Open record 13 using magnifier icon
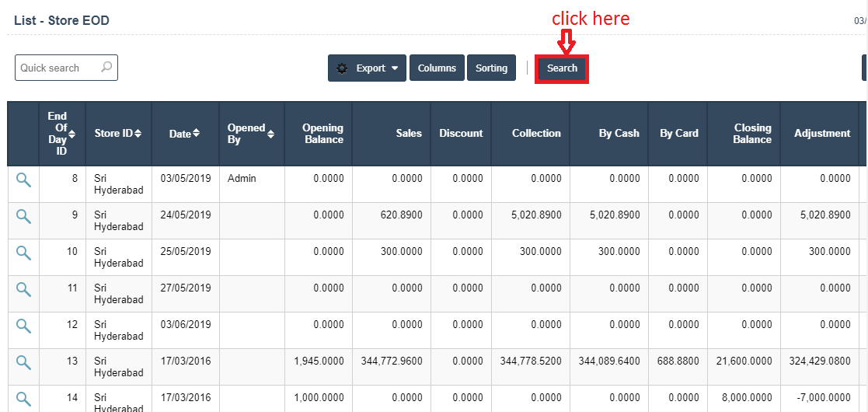868x412 pixels. point(23,362)
